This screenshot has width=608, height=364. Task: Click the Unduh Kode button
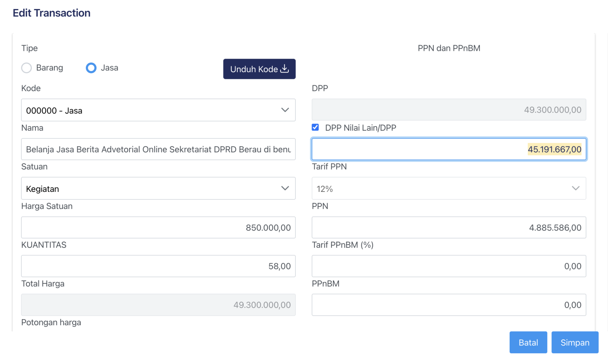[x=259, y=69]
